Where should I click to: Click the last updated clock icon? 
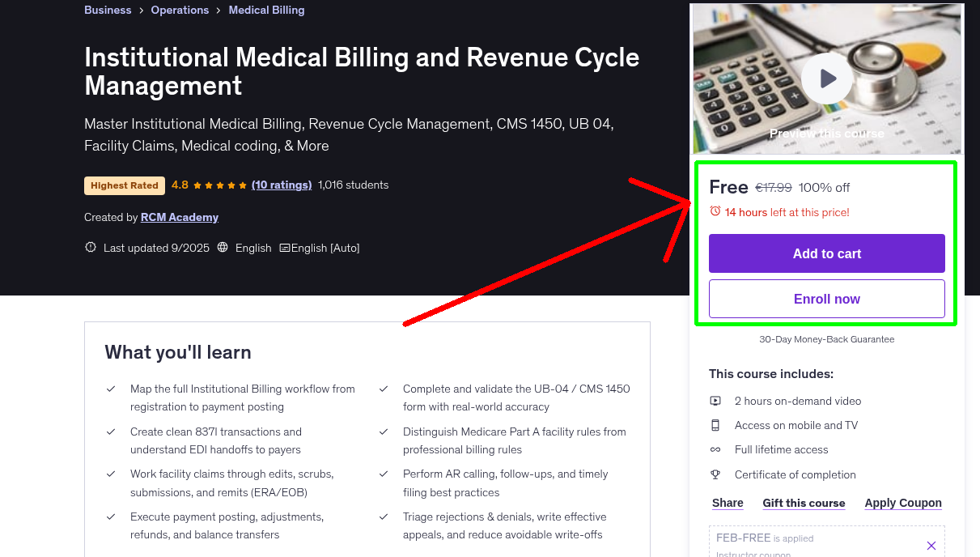pos(90,247)
